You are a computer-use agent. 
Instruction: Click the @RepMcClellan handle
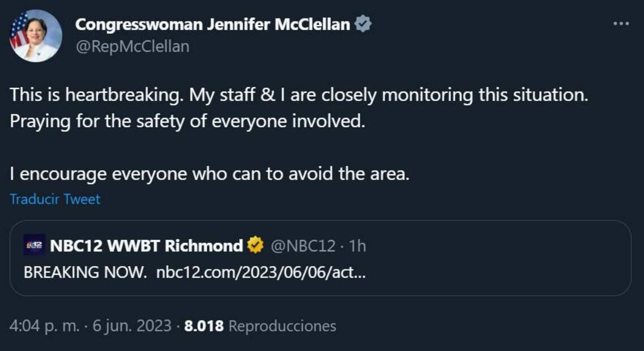point(132,46)
